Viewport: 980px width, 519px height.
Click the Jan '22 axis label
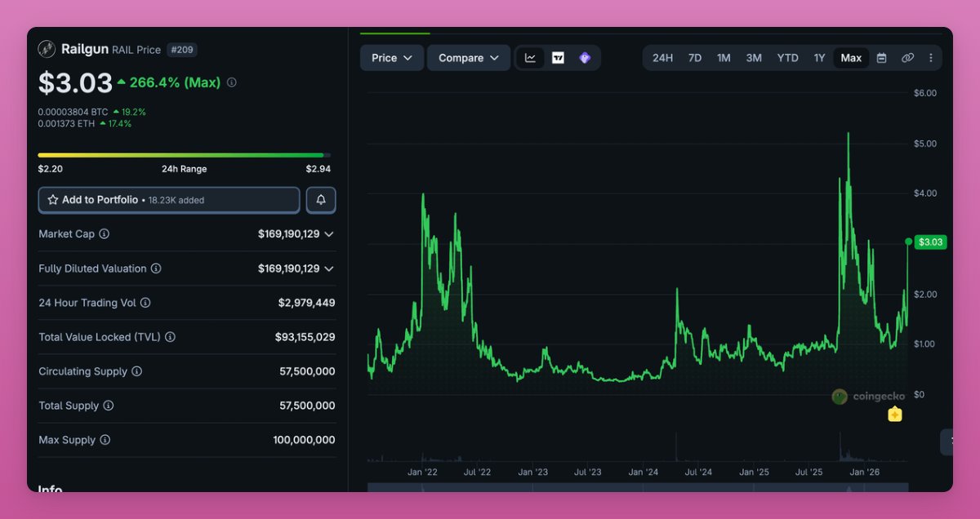(x=421, y=472)
